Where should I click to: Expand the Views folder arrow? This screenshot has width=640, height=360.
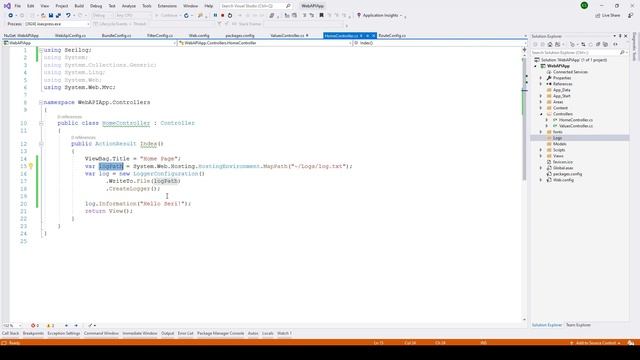pos(541,156)
